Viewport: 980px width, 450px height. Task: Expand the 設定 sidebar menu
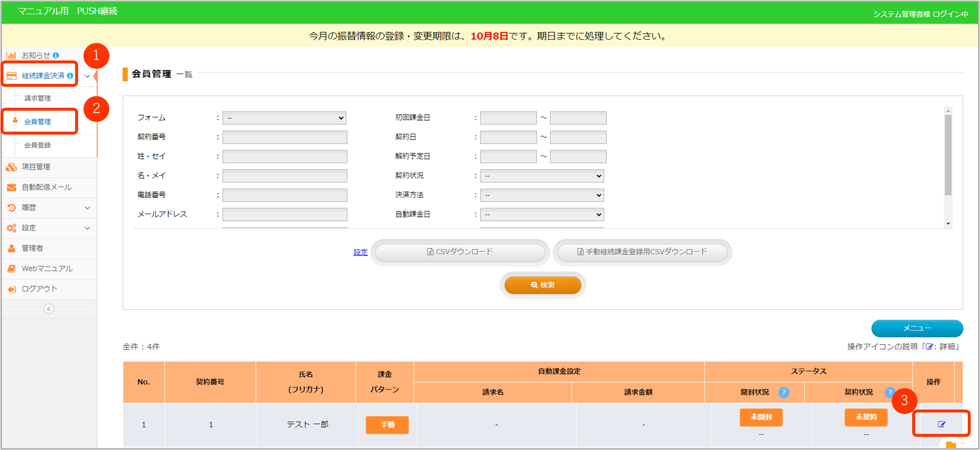click(x=49, y=228)
